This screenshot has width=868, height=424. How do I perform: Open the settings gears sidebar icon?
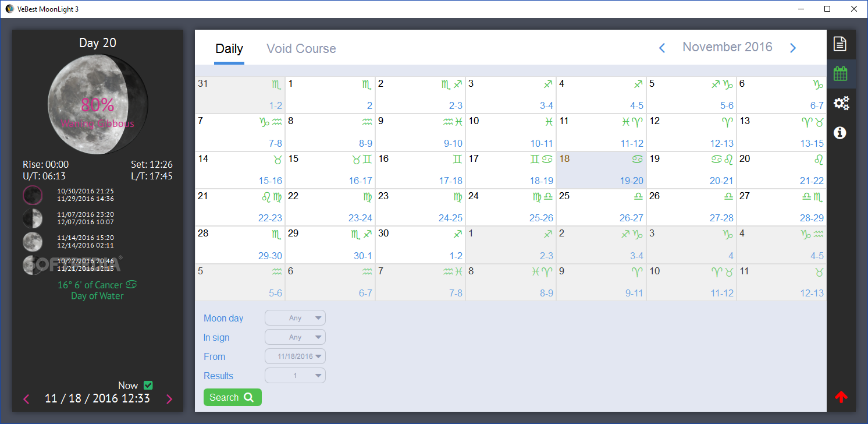(841, 104)
